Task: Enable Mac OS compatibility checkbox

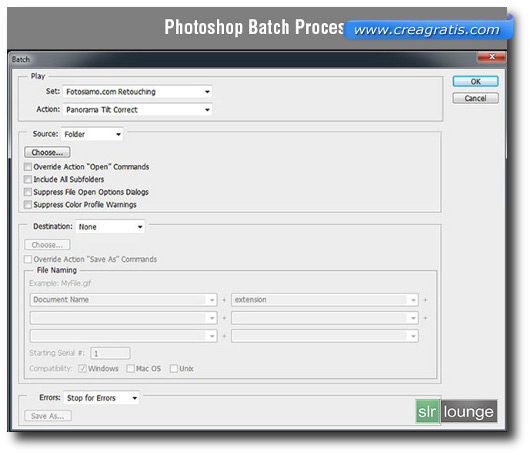Action: coord(130,368)
